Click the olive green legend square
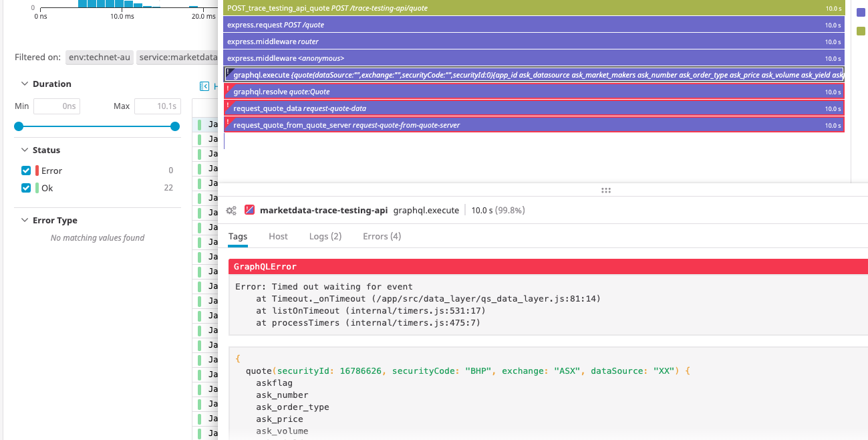Viewport: 868px width, 440px height. click(x=861, y=31)
